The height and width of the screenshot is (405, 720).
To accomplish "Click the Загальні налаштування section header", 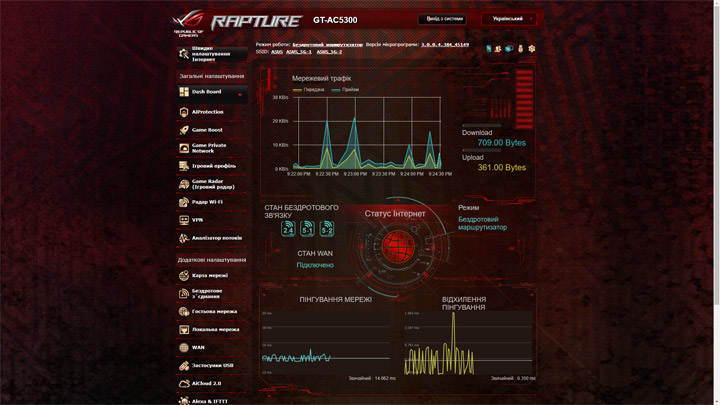I will [212, 76].
